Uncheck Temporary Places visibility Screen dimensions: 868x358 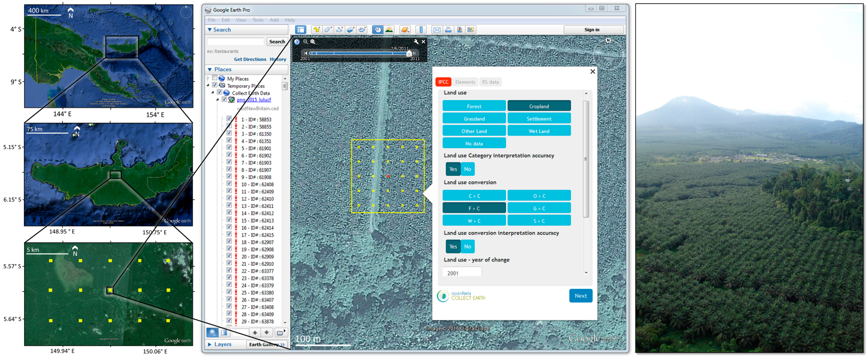pyautogui.click(x=215, y=85)
